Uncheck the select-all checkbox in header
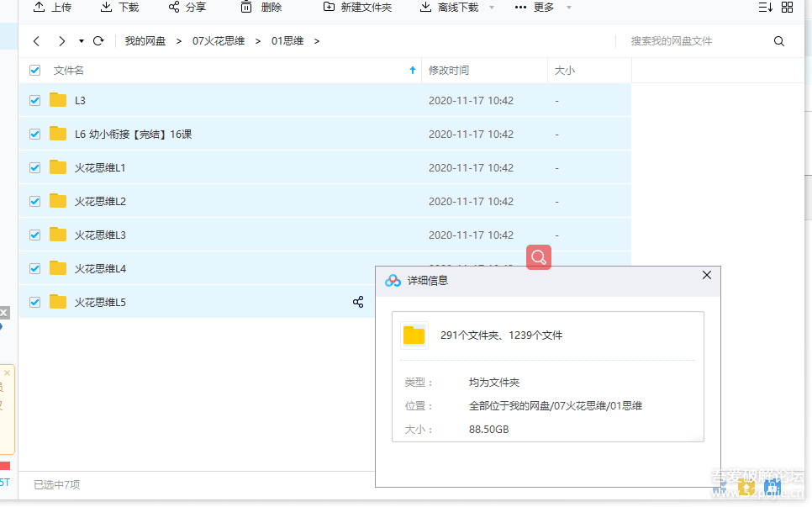 point(34,71)
